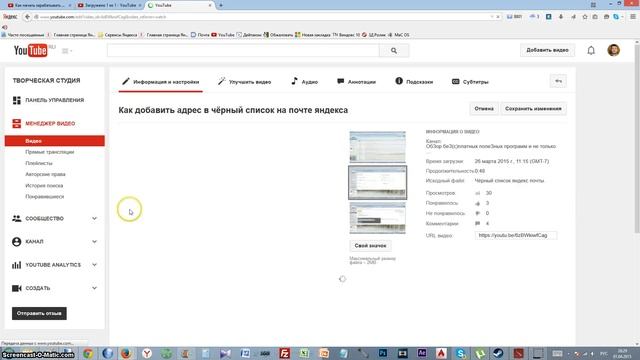Switch to Подсказки tab
This screenshot has width=640, height=360.
click(414, 82)
